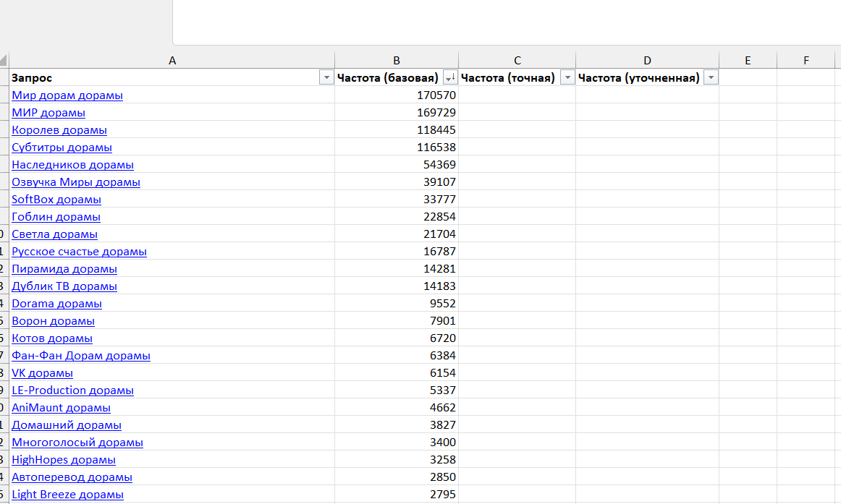The image size is (841, 504).
Task: Select the cell with value 6384
Action: [397, 356]
